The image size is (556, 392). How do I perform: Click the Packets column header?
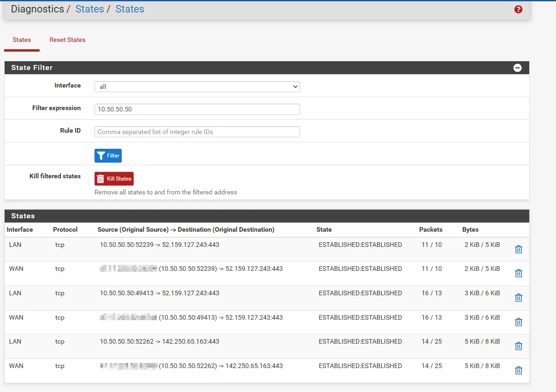click(x=431, y=229)
